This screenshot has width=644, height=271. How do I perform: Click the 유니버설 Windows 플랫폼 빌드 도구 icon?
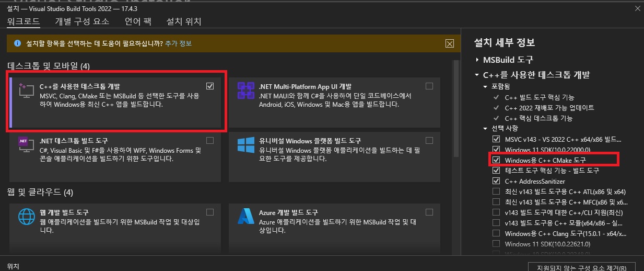[x=245, y=145]
